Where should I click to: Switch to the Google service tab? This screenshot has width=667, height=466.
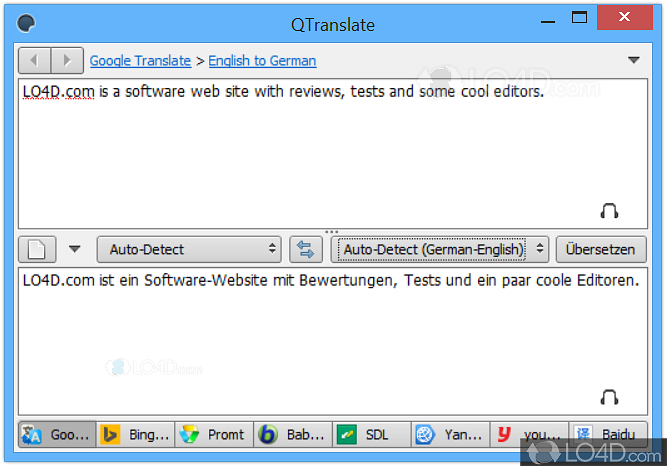pyautogui.click(x=57, y=435)
